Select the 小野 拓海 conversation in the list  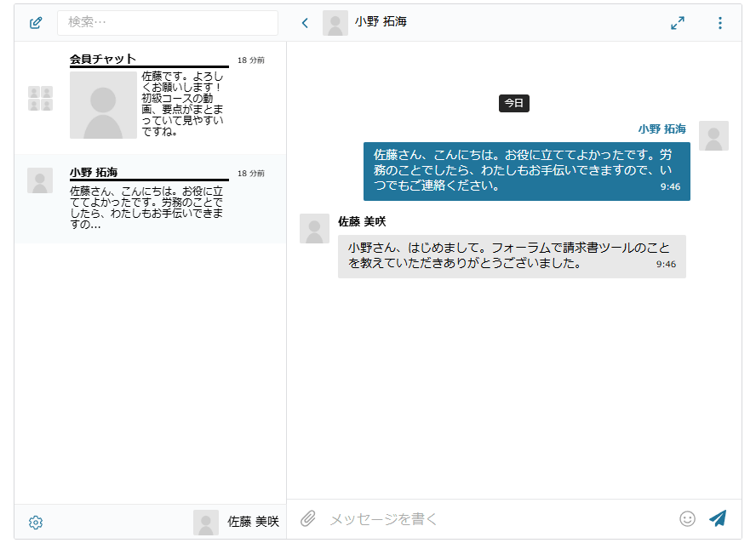tap(150, 198)
